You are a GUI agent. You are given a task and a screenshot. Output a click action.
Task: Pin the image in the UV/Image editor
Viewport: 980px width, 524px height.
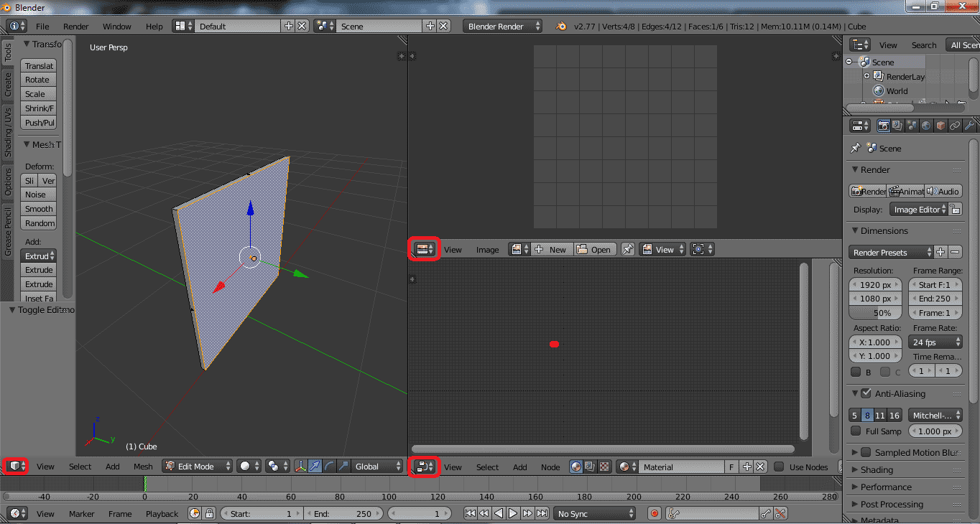click(x=628, y=249)
